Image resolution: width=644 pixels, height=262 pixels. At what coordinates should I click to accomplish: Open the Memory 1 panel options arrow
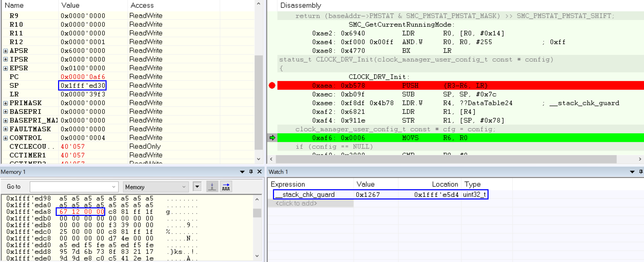tap(242, 172)
